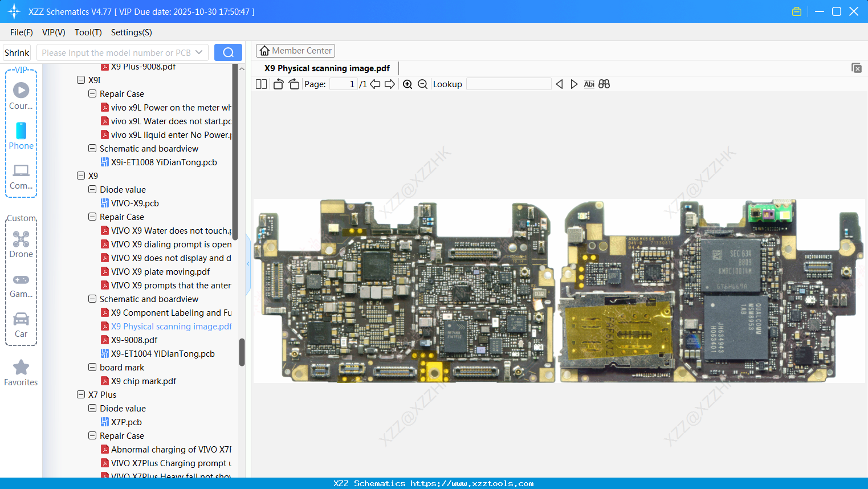
Task: Click the tab close-all icon at right
Action: (x=857, y=68)
